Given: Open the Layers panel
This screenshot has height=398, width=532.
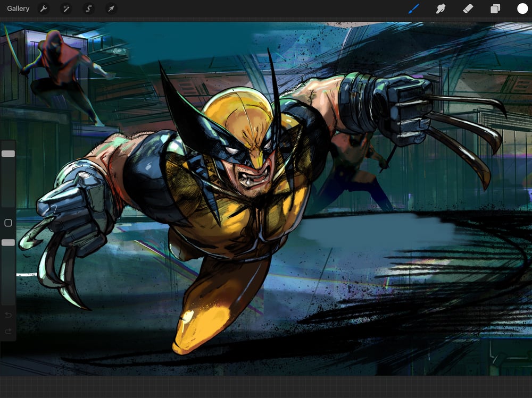Looking at the screenshot, I should pos(495,9).
